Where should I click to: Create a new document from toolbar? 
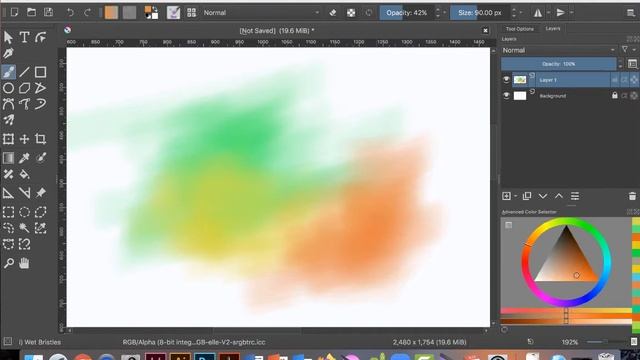pyautogui.click(x=14, y=12)
